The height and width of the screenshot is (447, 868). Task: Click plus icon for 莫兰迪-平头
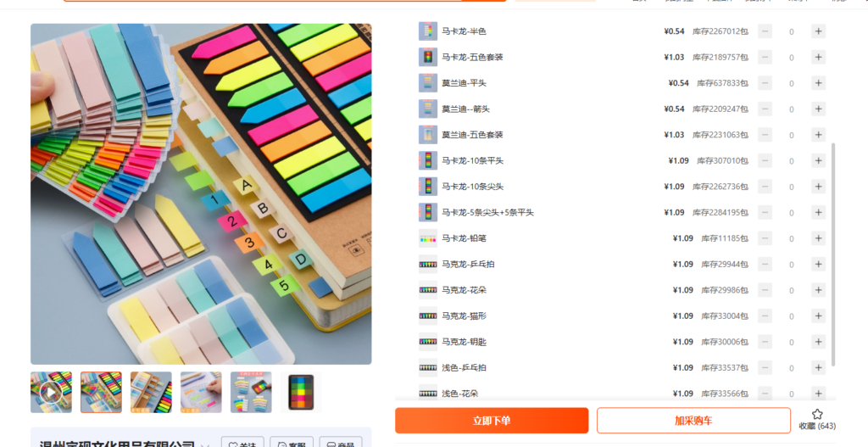[818, 83]
